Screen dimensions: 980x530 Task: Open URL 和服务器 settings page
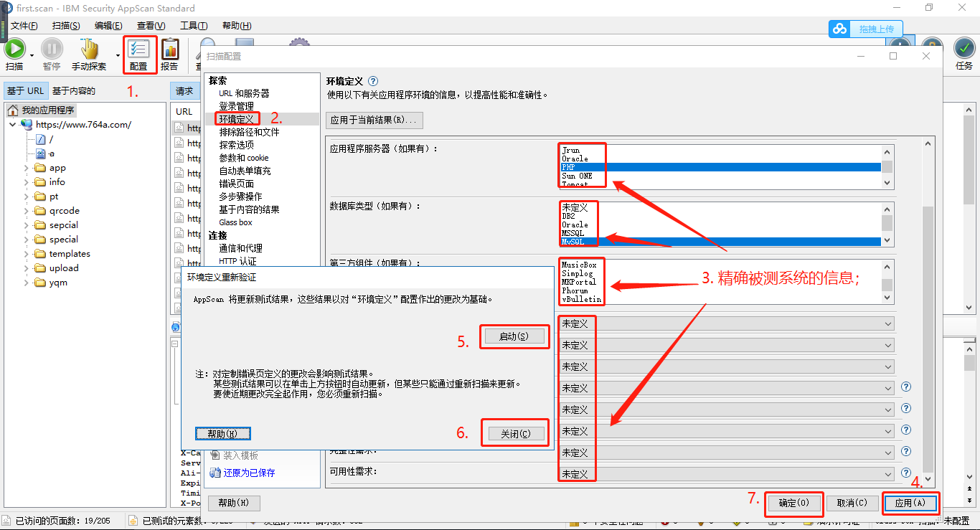click(x=244, y=93)
